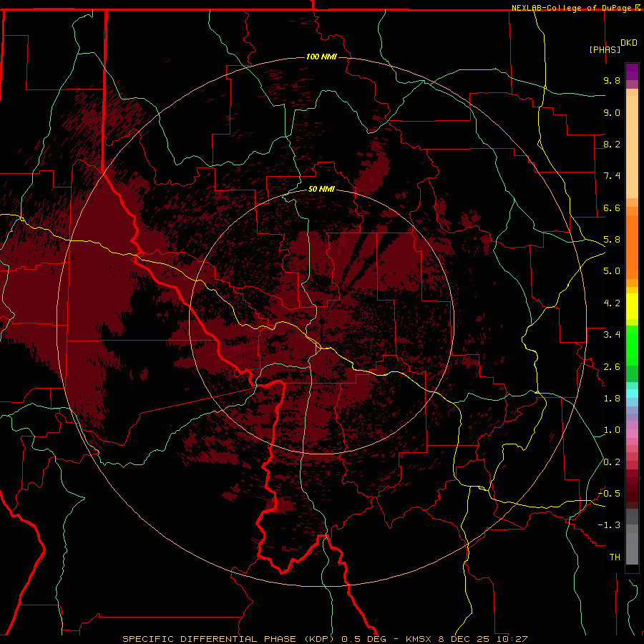Pick the pink segment of color bar
Screen dimensions: 644x644
632,434
